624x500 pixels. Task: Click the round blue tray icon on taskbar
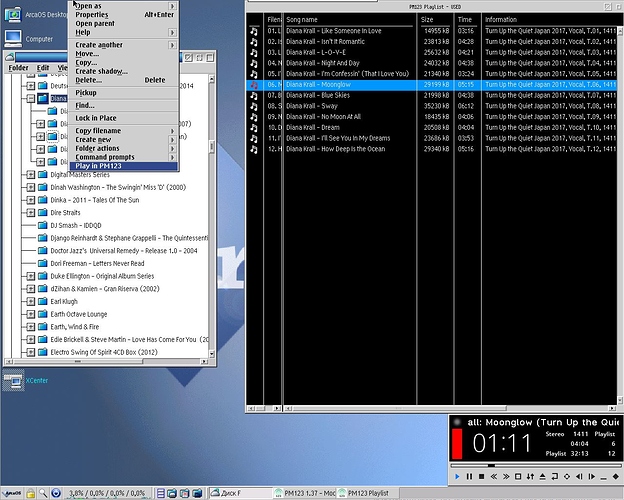56,494
